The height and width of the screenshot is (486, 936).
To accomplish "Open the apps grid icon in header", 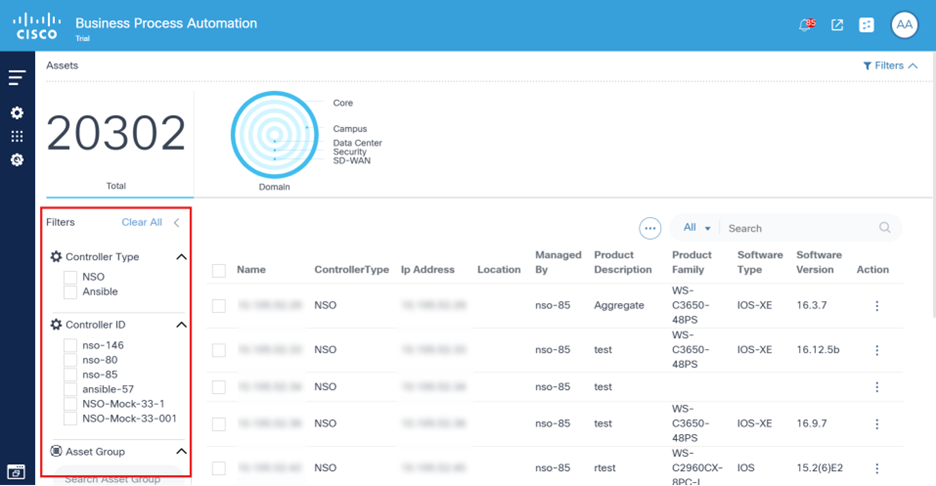I will coord(867,25).
